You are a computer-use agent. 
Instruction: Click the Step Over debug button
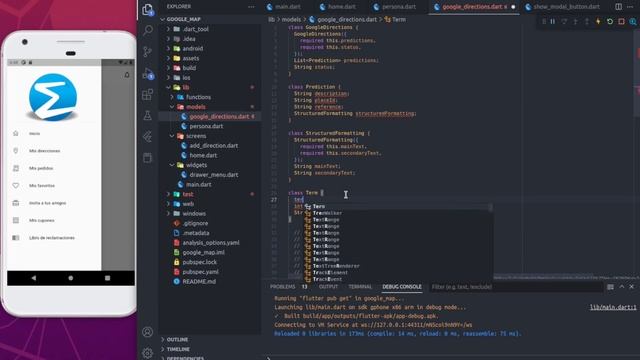tap(564, 22)
